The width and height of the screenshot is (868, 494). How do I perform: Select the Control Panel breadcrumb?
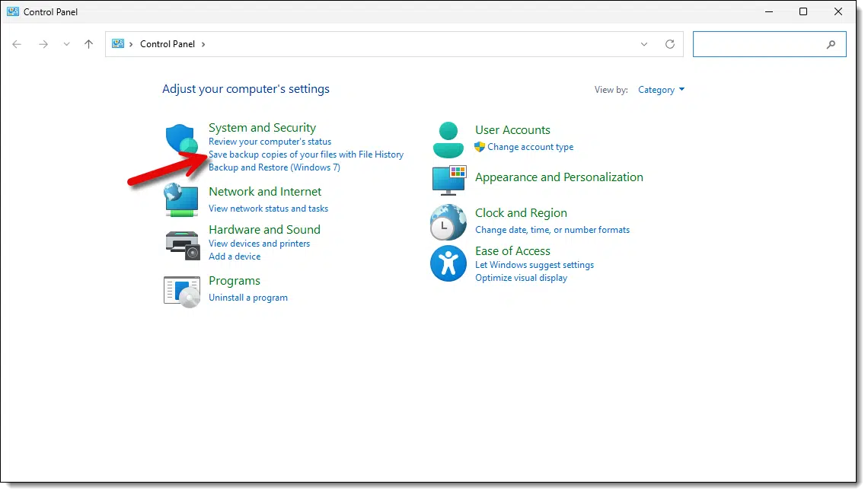168,44
